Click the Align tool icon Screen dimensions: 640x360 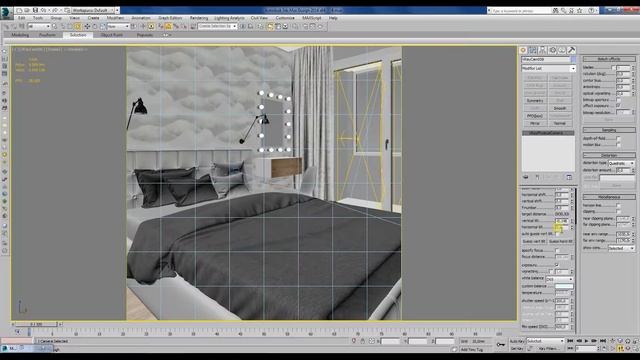click(251, 27)
